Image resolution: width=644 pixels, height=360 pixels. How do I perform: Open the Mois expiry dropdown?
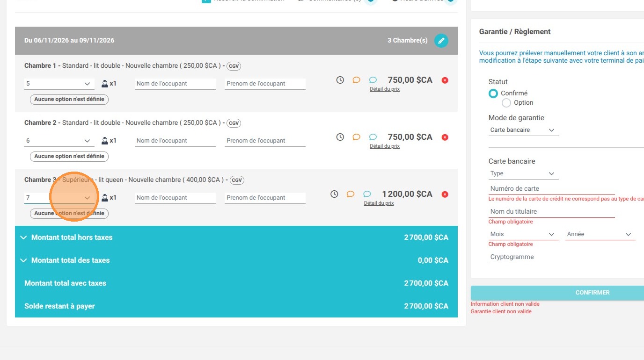pyautogui.click(x=524, y=234)
